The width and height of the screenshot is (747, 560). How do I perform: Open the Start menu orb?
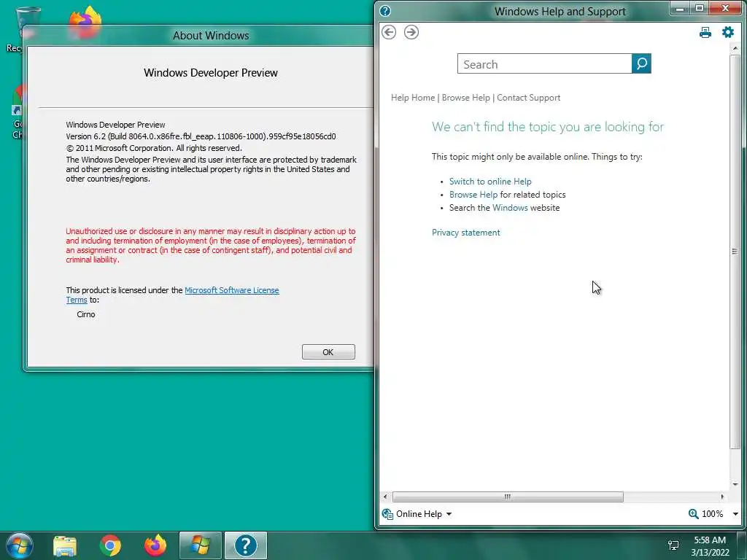click(20, 545)
